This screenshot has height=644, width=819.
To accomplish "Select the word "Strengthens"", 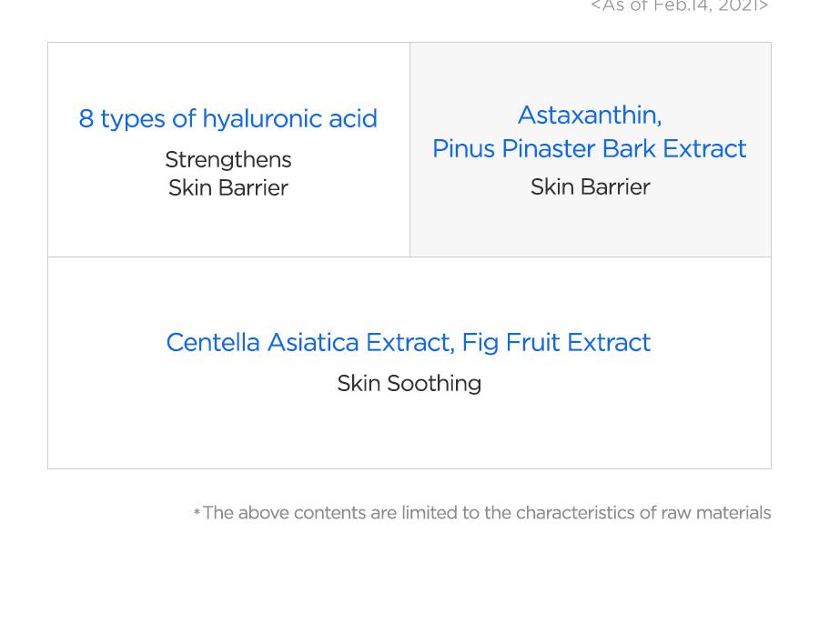I will pyautogui.click(x=228, y=159).
